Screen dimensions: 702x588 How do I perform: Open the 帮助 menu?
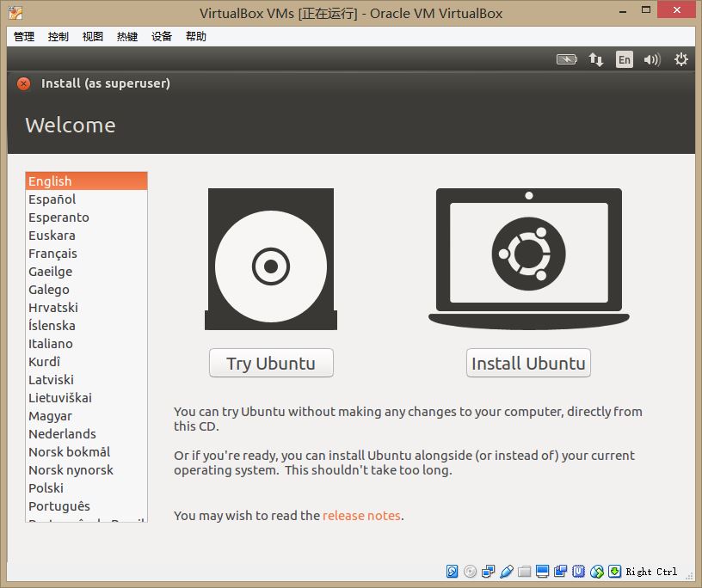(196, 36)
